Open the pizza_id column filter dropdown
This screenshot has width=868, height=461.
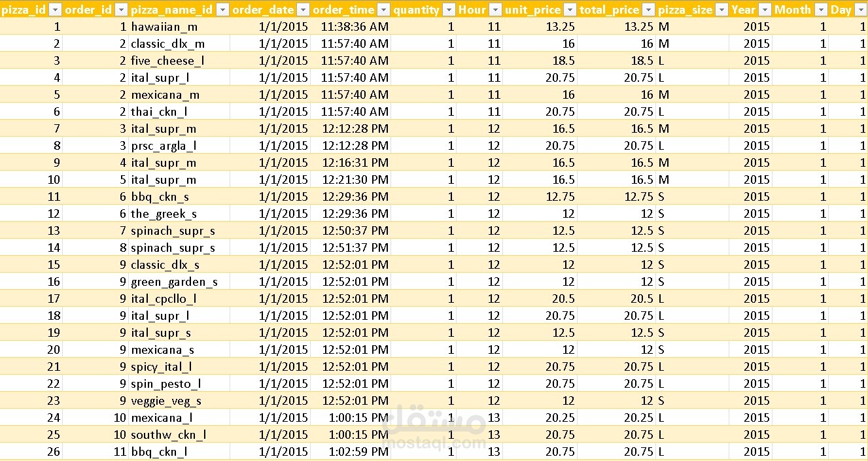tap(55, 10)
